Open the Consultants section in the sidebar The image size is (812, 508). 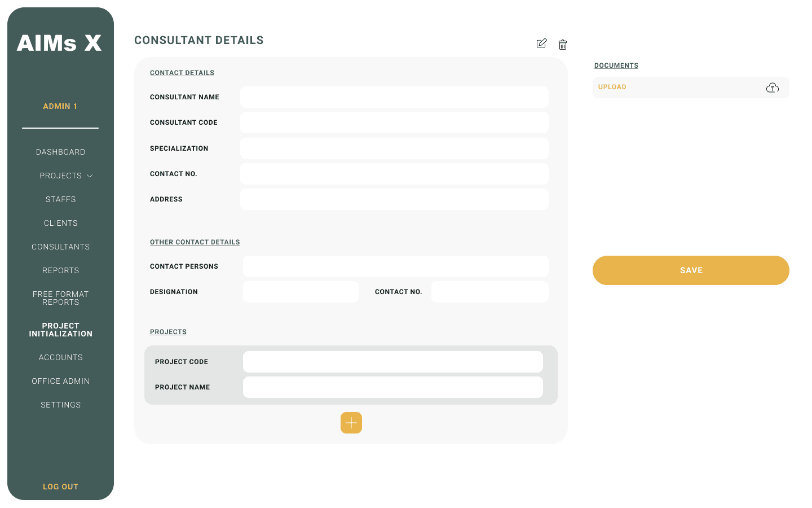coord(60,247)
